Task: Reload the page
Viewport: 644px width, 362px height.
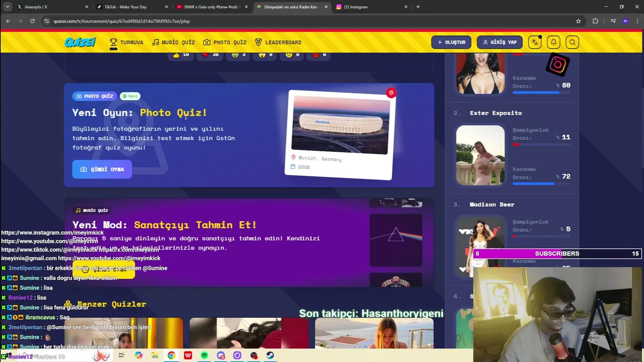Action: point(32,21)
